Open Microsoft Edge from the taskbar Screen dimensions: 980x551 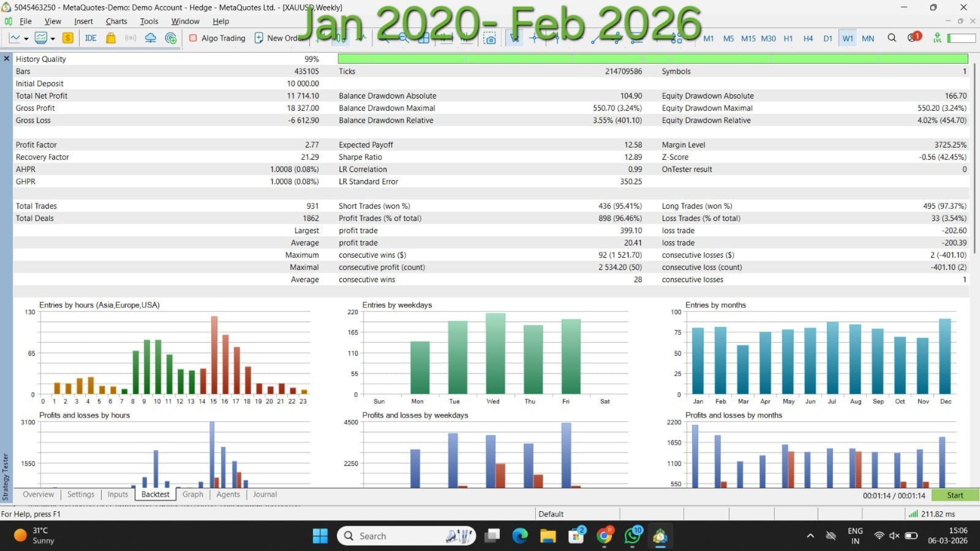pyautogui.click(x=520, y=536)
